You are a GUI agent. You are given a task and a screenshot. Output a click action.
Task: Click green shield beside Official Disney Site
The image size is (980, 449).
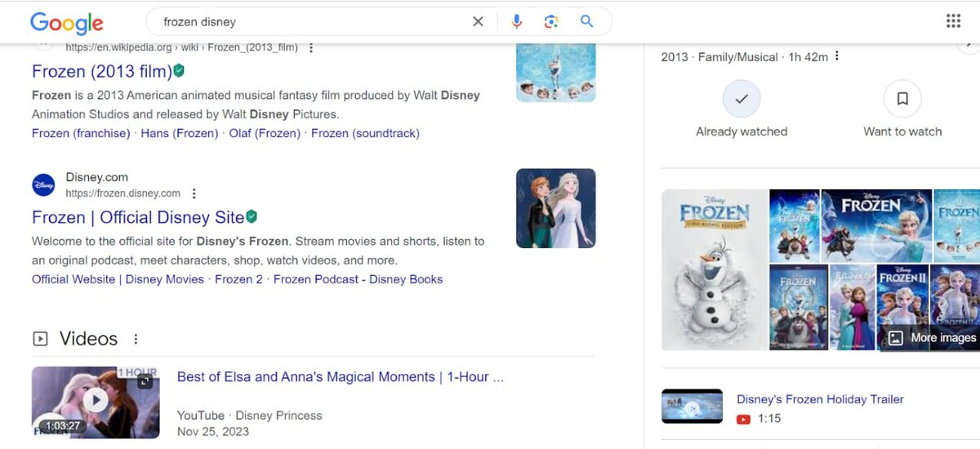[x=252, y=216]
